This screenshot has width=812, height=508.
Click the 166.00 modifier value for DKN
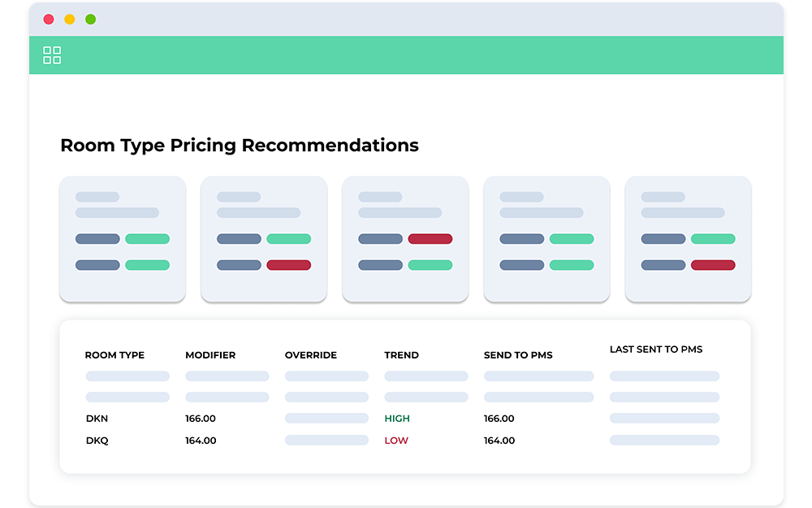point(201,419)
